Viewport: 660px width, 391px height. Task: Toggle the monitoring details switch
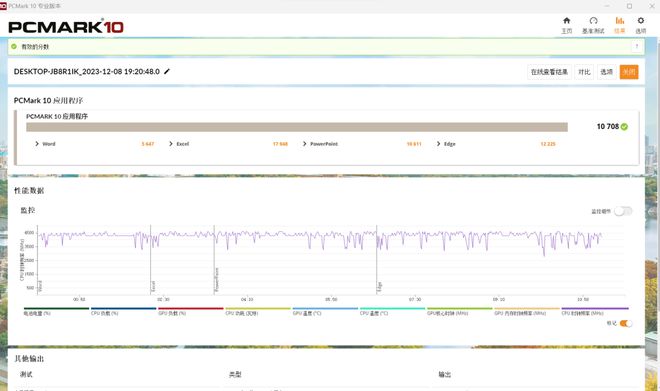pos(623,211)
